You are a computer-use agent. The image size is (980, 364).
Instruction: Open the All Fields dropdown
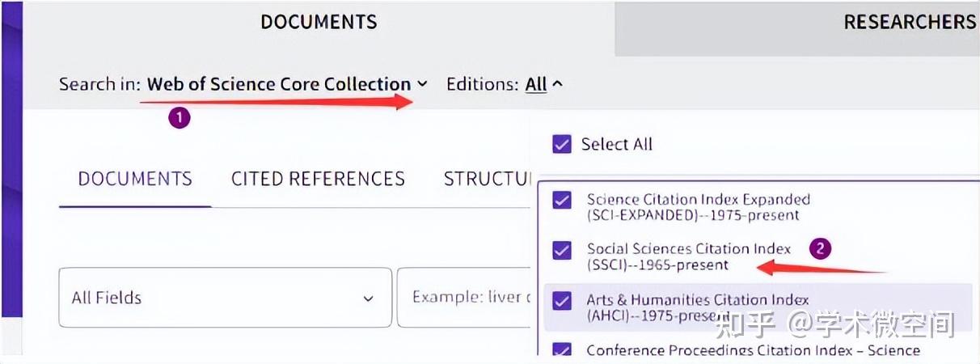225,298
